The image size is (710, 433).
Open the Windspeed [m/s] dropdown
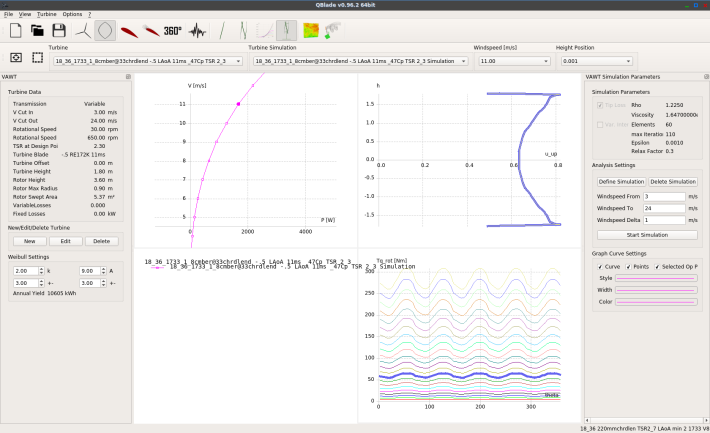(514, 61)
